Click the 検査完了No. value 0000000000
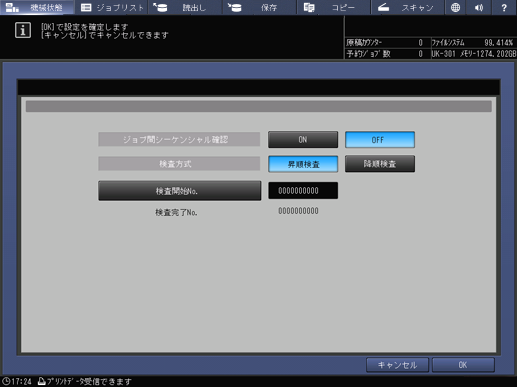Image resolution: width=517 pixels, height=387 pixels. click(298, 211)
